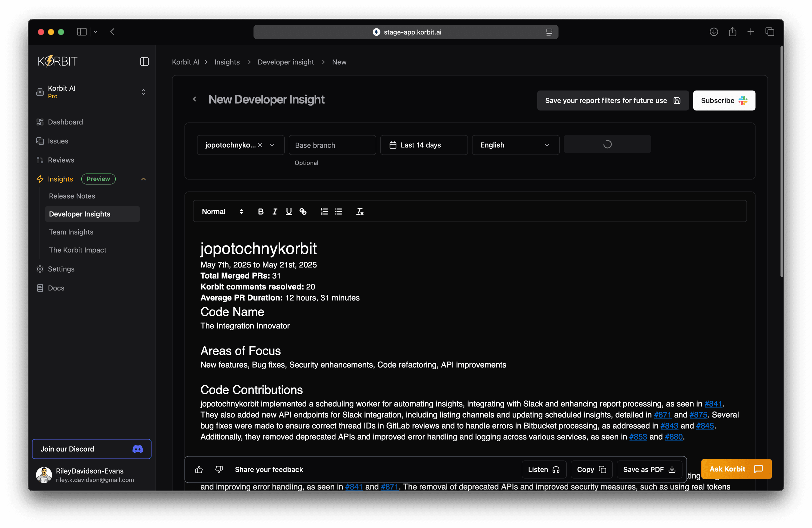Viewport: 812px width, 528px height.
Task: Click the page vertical scrollbar
Action: pos(781,162)
